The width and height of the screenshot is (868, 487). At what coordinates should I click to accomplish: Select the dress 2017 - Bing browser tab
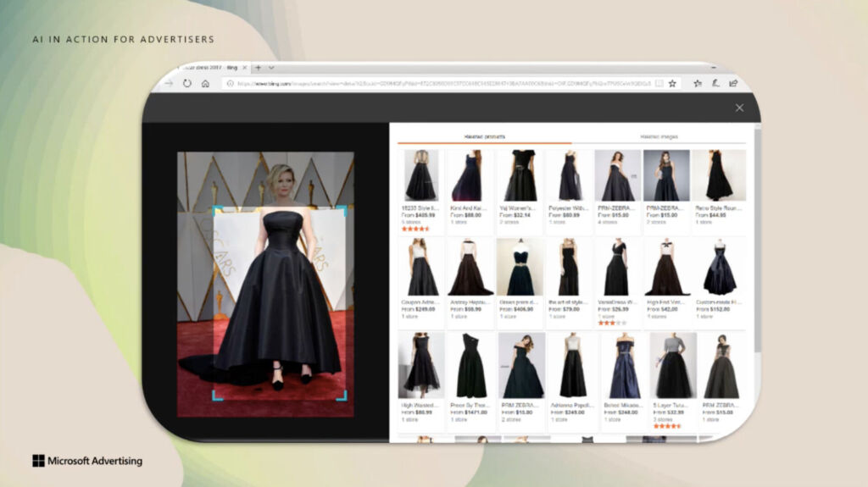(213, 68)
